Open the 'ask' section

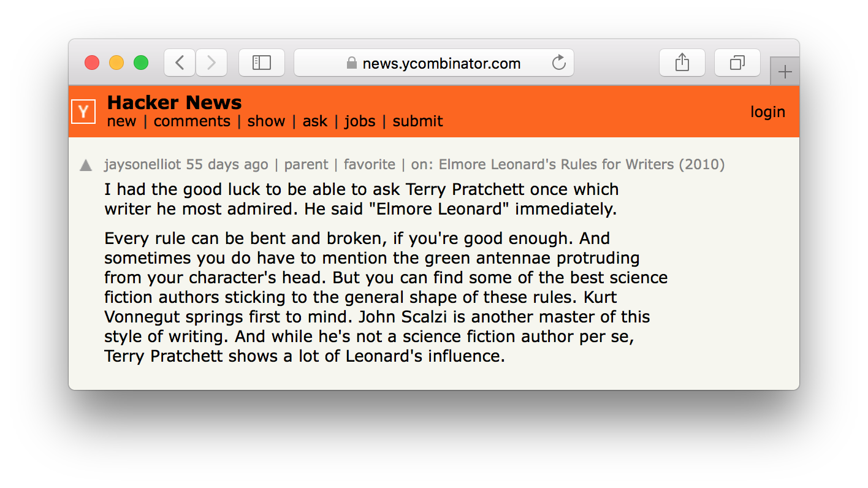pyautogui.click(x=315, y=121)
